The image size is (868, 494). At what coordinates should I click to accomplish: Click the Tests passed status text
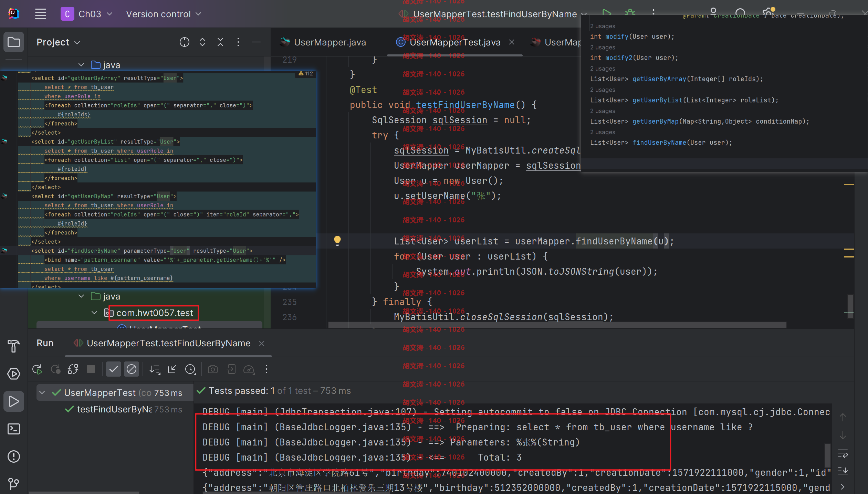(280, 391)
